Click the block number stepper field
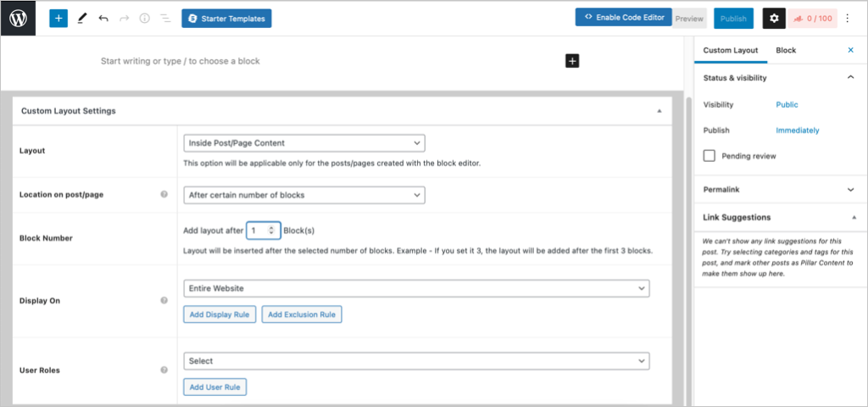Viewport: 868px width, 407px height. [x=263, y=230]
